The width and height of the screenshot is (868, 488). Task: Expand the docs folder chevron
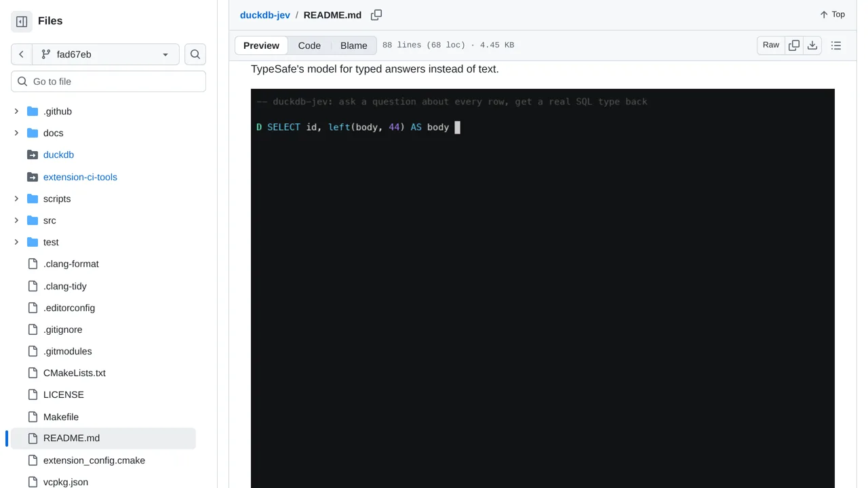click(16, 133)
